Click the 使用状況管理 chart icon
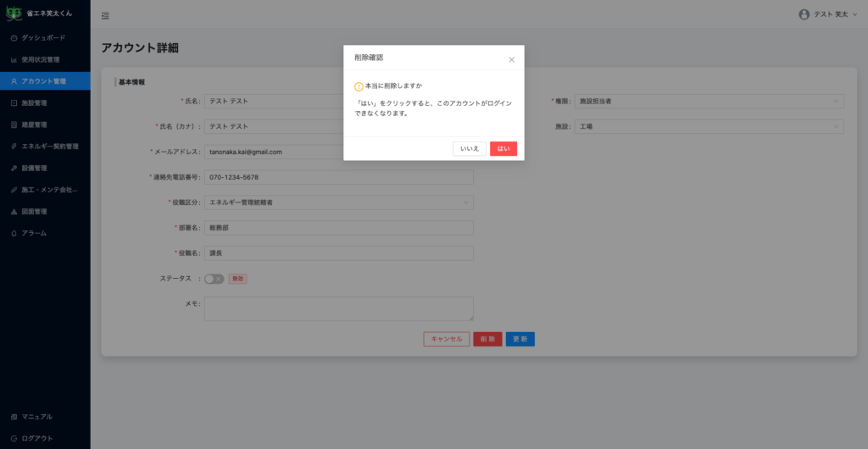Viewport: 868px width, 449px height. pyautogui.click(x=14, y=60)
